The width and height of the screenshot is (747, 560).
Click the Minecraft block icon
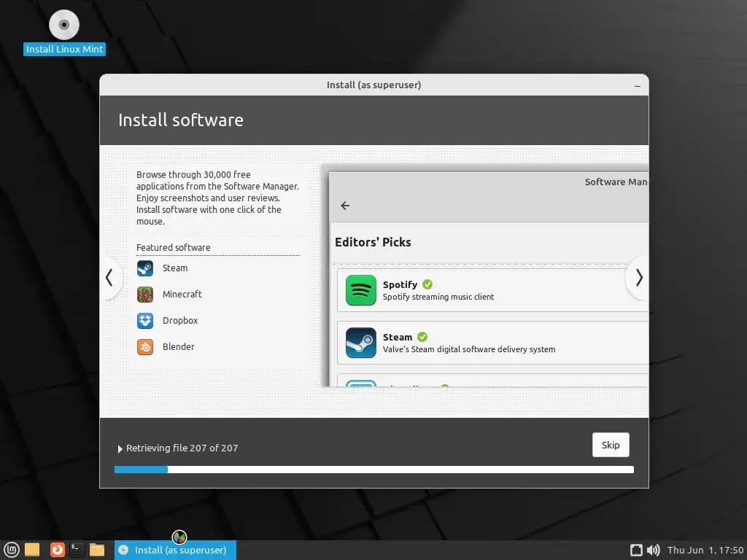coord(145,295)
